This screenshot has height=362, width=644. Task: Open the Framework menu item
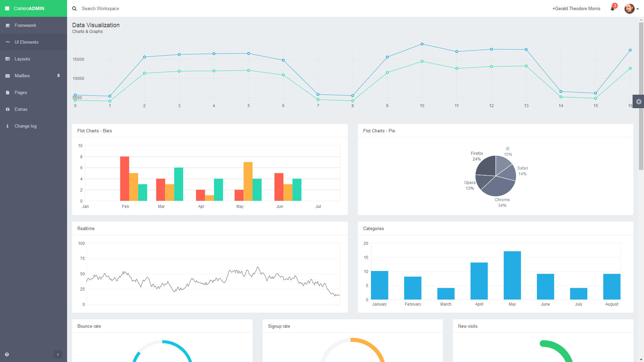click(x=34, y=25)
